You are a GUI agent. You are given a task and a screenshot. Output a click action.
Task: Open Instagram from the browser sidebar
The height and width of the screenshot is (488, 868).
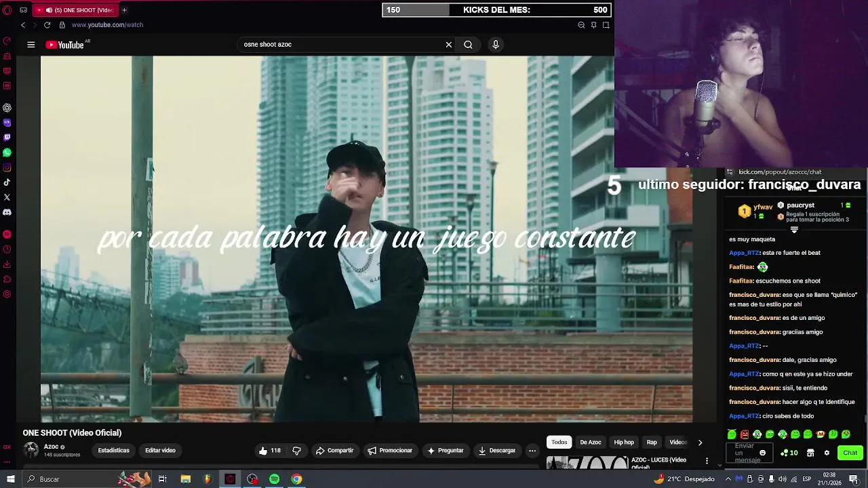coord(7,167)
